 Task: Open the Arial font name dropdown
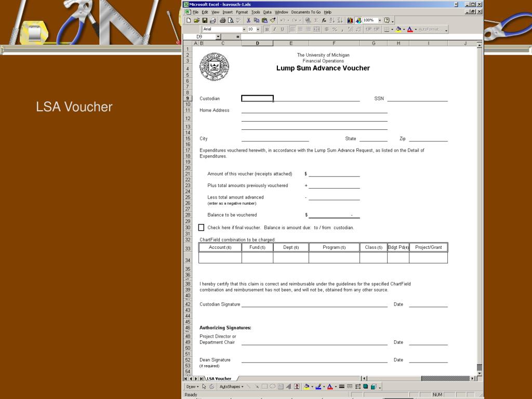(x=244, y=29)
